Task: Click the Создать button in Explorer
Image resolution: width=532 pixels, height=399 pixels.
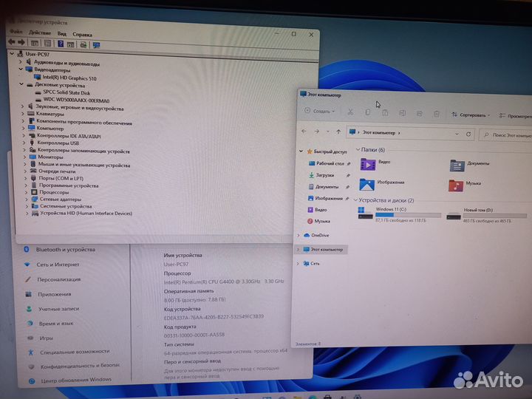Action: click(x=320, y=111)
